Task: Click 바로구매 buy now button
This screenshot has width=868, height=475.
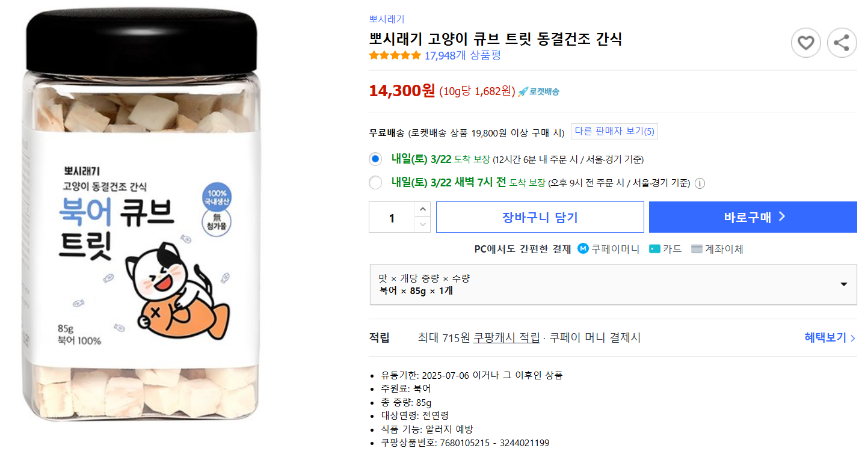Action: click(753, 217)
